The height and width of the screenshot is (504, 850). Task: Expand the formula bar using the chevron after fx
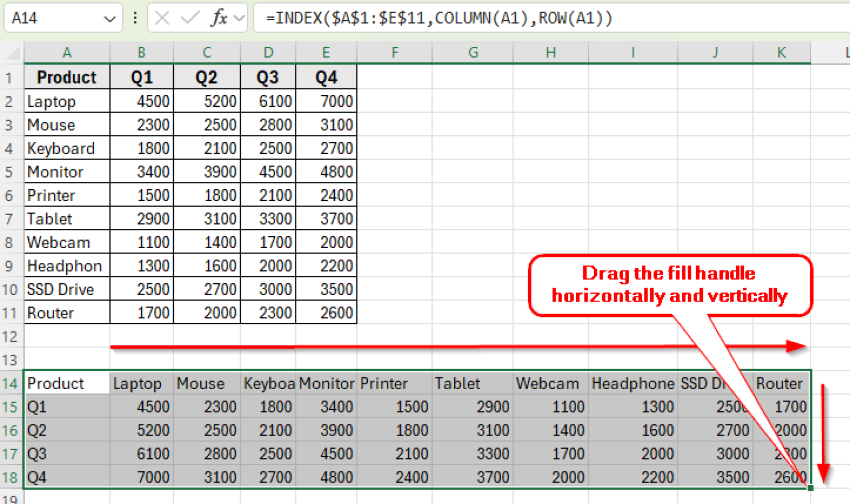[x=238, y=18]
